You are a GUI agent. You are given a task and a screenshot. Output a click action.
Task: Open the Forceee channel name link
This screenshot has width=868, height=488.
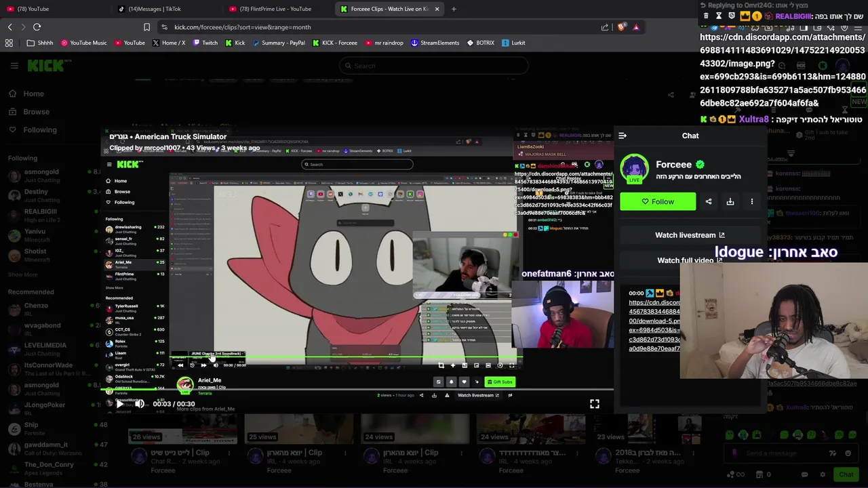coord(673,164)
